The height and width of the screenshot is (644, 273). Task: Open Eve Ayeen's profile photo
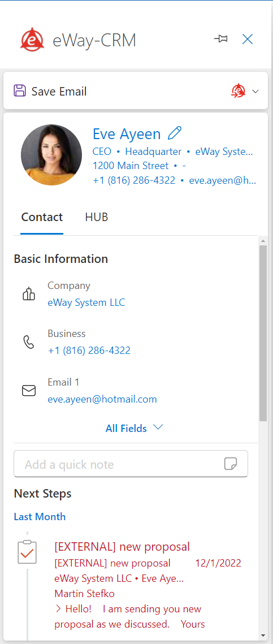coord(51,155)
